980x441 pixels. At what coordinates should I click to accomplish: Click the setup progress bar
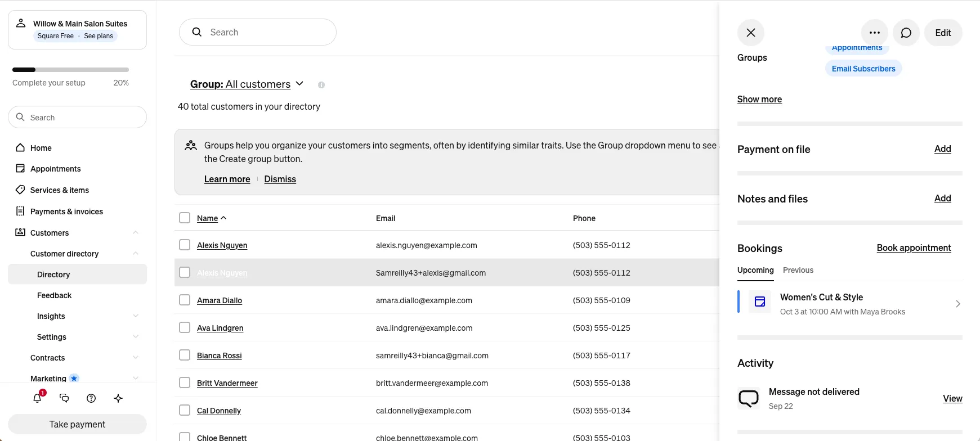pos(70,70)
